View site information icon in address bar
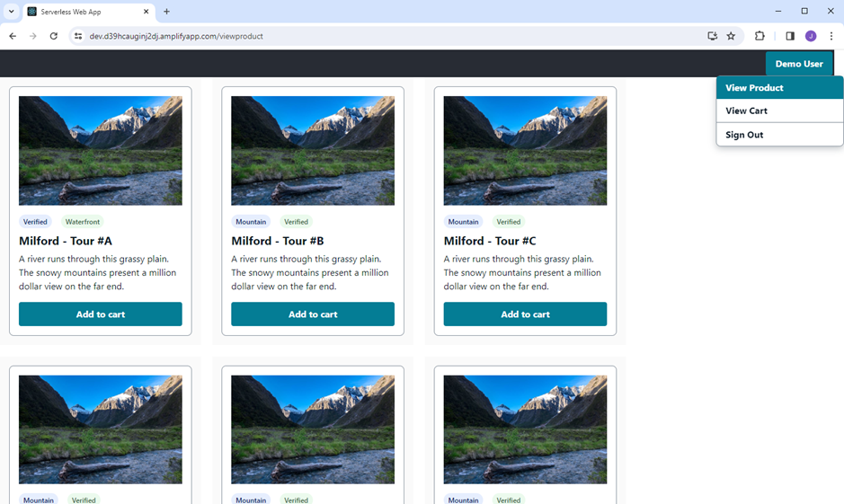The image size is (844, 504). pyautogui.click(x=78, y=36)
